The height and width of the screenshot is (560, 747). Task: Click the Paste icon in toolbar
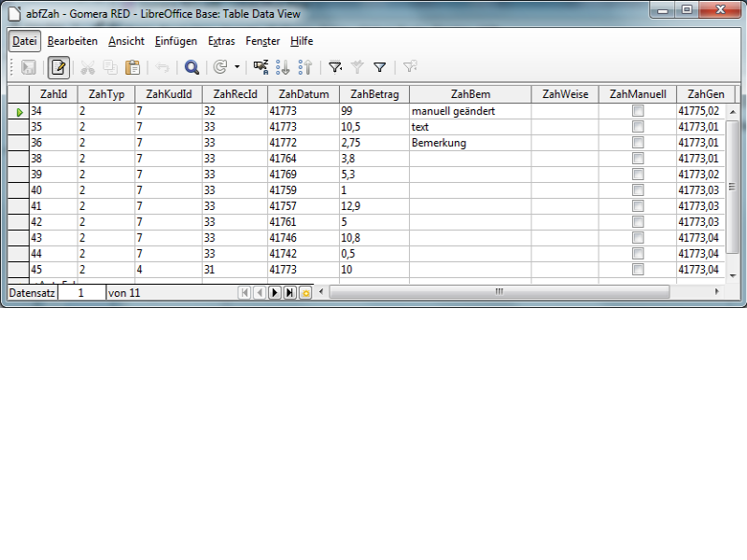pos(133,67)
